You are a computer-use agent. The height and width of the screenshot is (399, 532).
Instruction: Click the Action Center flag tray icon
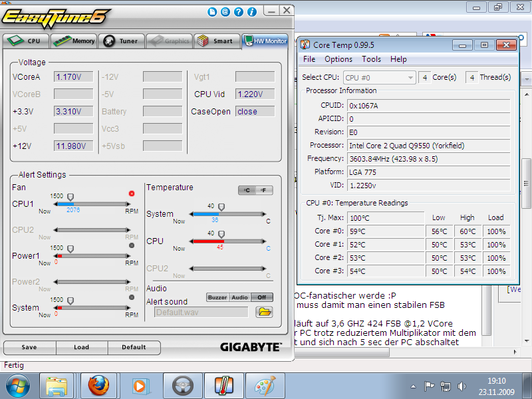pyautogui.click(x=429, y=386)
